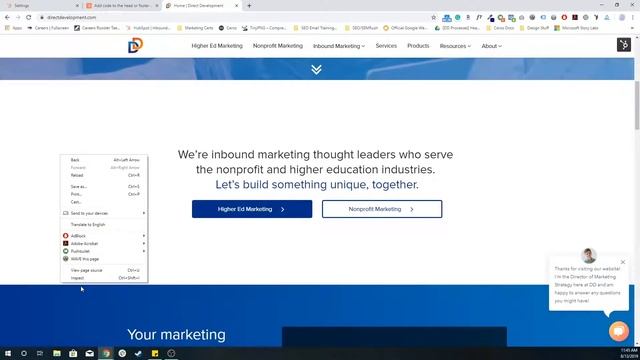
Task: Click the page vertical scrollbar thumb
Action: coord(637,105)
